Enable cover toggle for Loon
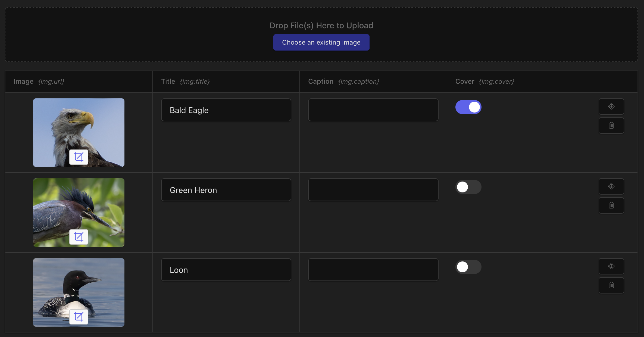 468,267
